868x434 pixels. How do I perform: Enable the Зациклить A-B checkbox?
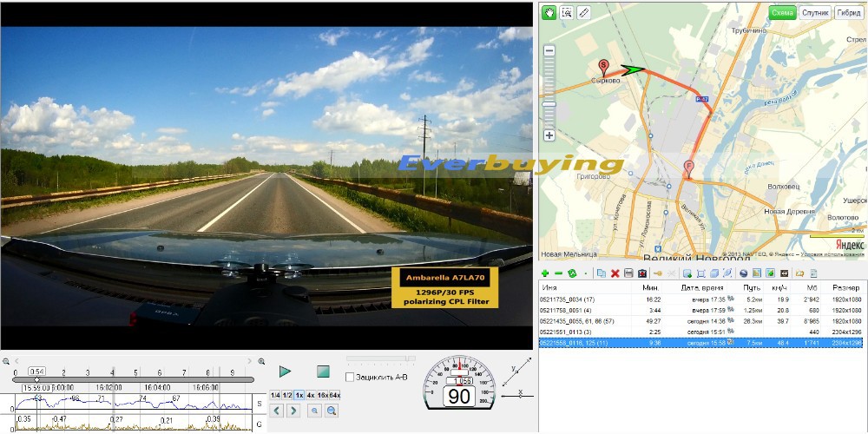click(350, 377)
